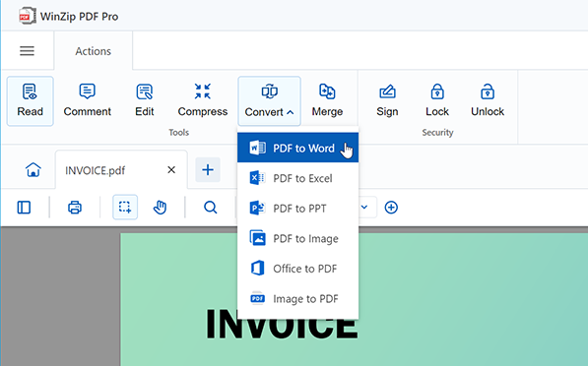588x366 pixels.
Task: Click the Sign tool
Action: coord(387,101)
